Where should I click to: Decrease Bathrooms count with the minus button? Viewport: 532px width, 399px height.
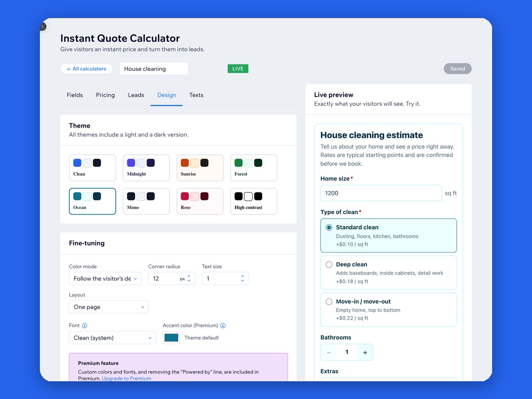coord(329,352)
